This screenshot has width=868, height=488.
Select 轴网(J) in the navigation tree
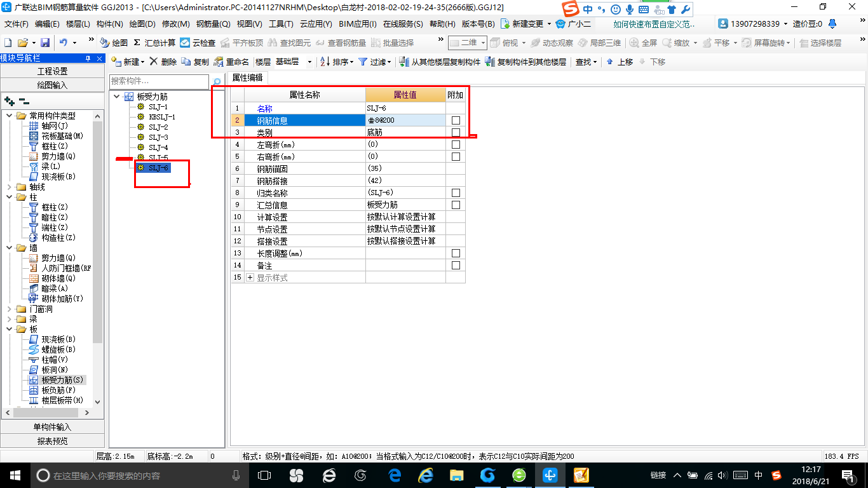(x=49, y=126)
